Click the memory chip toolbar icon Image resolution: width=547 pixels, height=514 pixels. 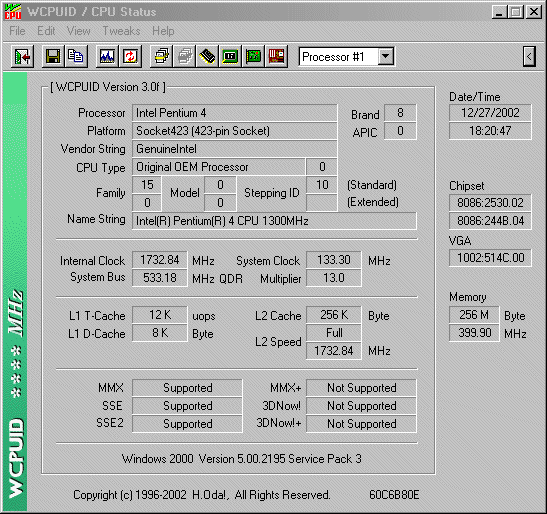click(x=207, y=56)
